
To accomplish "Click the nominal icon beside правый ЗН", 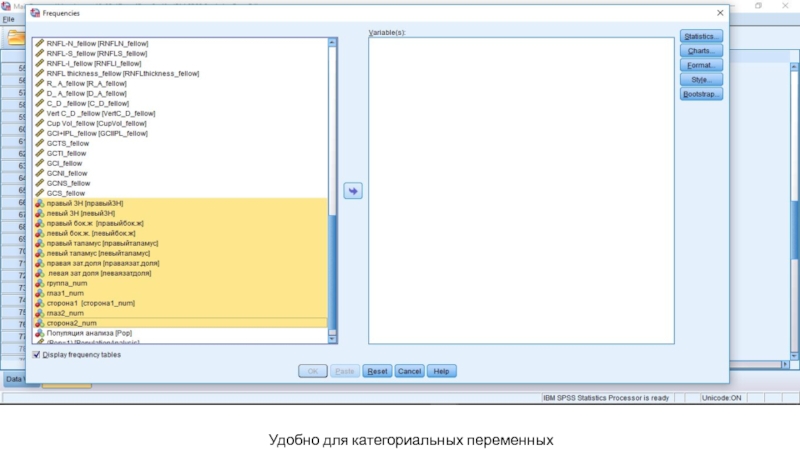I will coord(40,203).
